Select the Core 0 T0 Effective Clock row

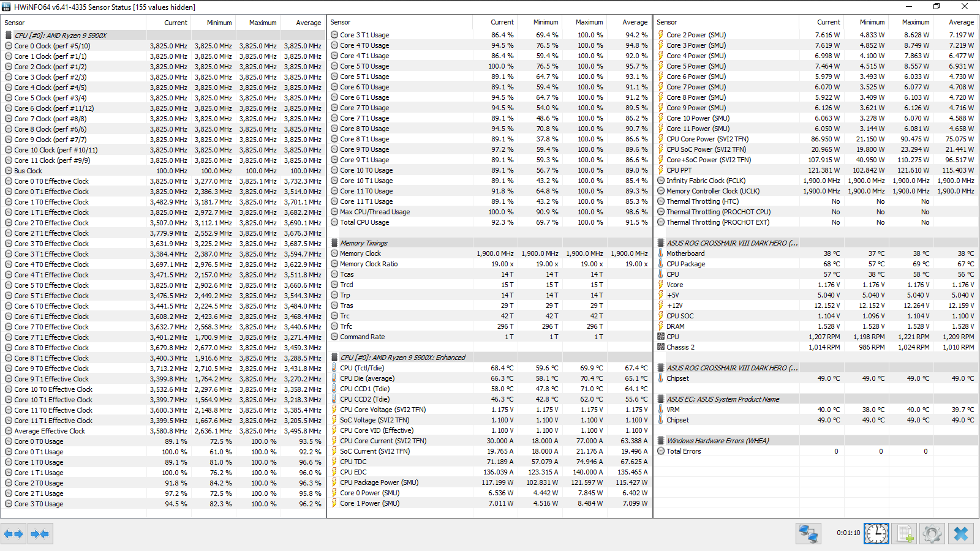click(x=164, y=181)
